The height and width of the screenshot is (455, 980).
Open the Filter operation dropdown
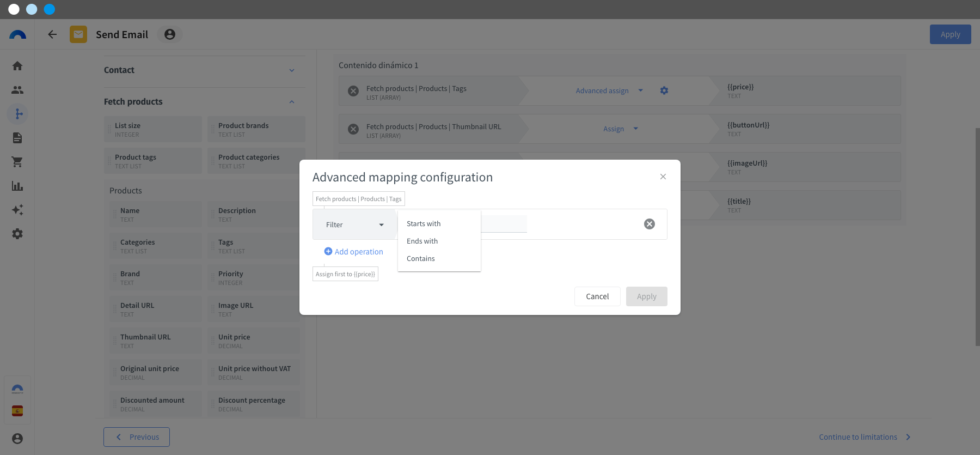pos(355,225)
